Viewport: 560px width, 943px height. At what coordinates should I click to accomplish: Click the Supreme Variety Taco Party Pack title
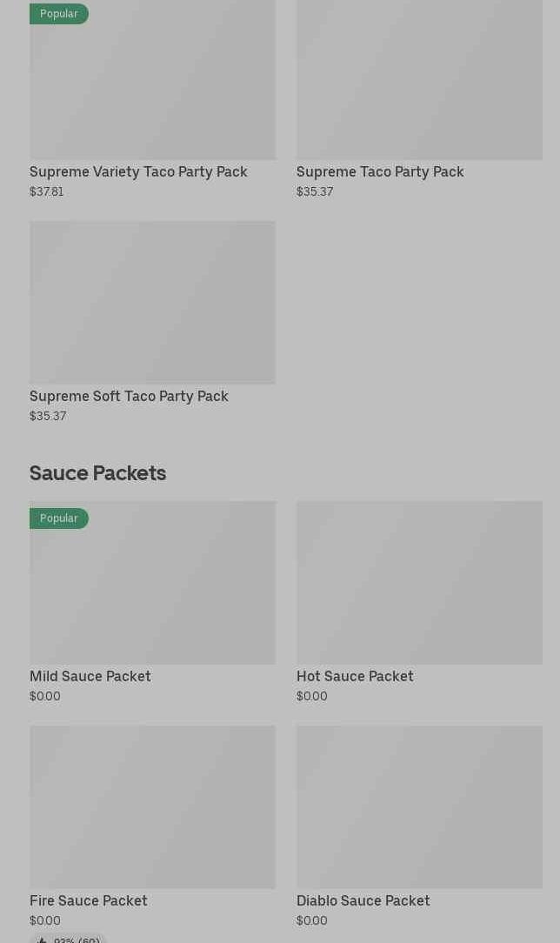[x=138, y=171]
